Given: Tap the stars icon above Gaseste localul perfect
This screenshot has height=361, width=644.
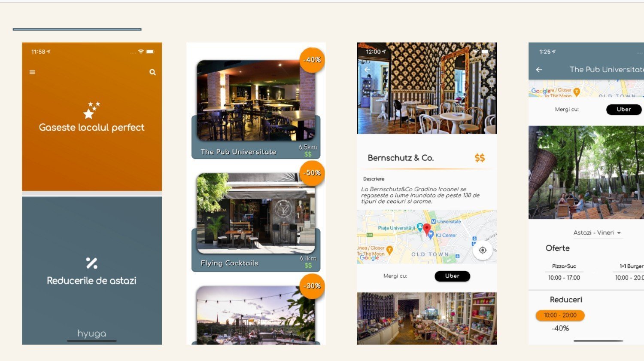Looking at the screenshot, I should click(x=91, y=110).
